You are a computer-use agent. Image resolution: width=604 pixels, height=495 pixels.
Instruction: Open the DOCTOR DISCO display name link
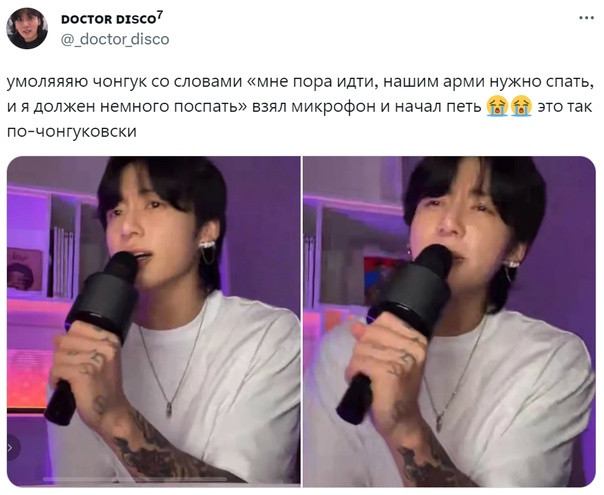(109, 19)
